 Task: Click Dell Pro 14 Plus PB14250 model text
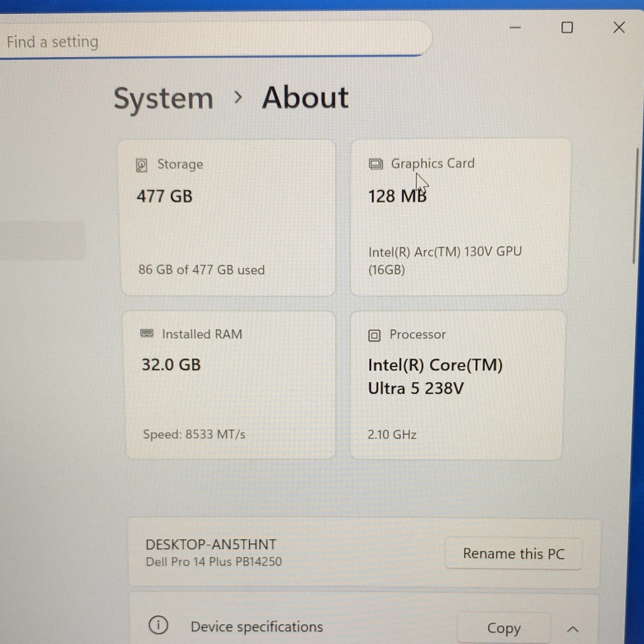click(x=214, y=562)
